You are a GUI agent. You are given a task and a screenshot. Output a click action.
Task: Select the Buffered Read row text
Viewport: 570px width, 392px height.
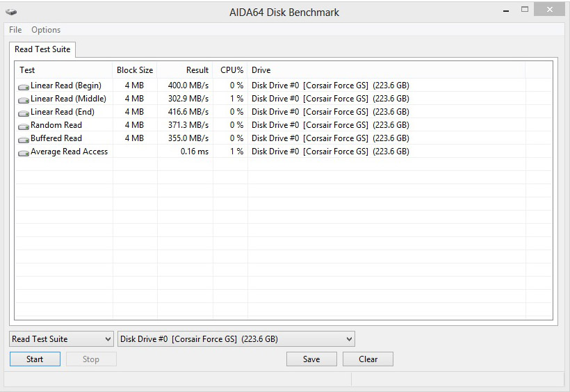pyautogui.click(x=56, y=138)
